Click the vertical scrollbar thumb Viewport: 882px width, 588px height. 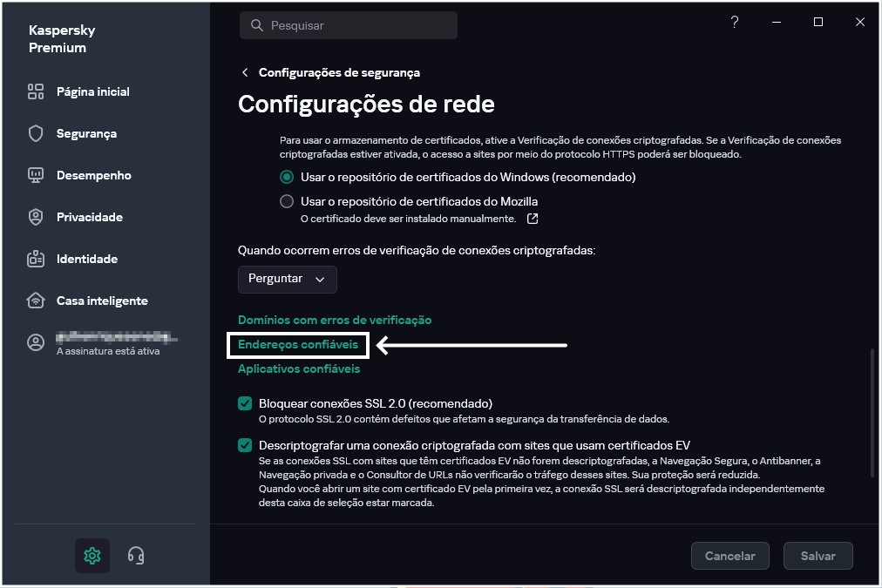pos(872,412)
